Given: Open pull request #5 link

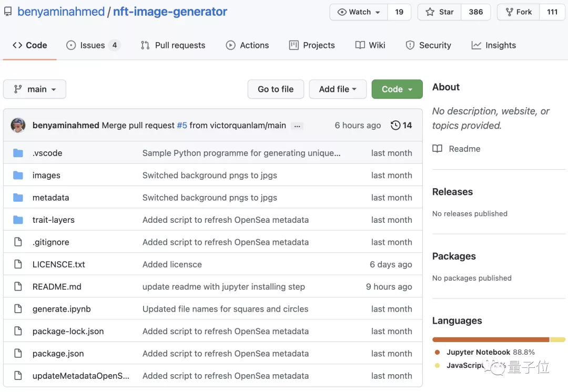Looking at the screenshot, I should pyautogui.click(x=182, y=125).
